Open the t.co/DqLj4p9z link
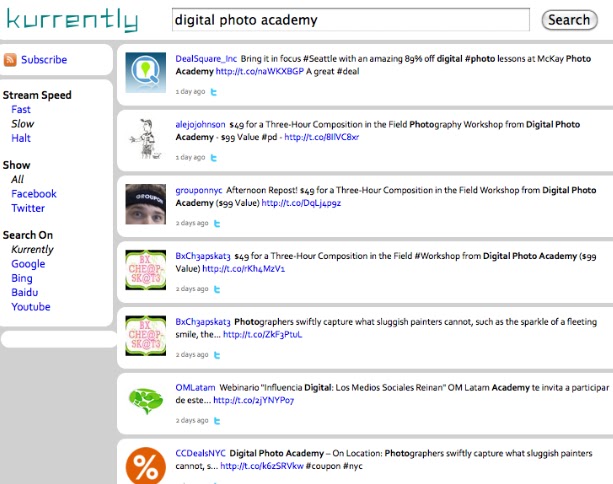This screenshot has width=613, height=484. pyautogui.click(x=301, y=203)
